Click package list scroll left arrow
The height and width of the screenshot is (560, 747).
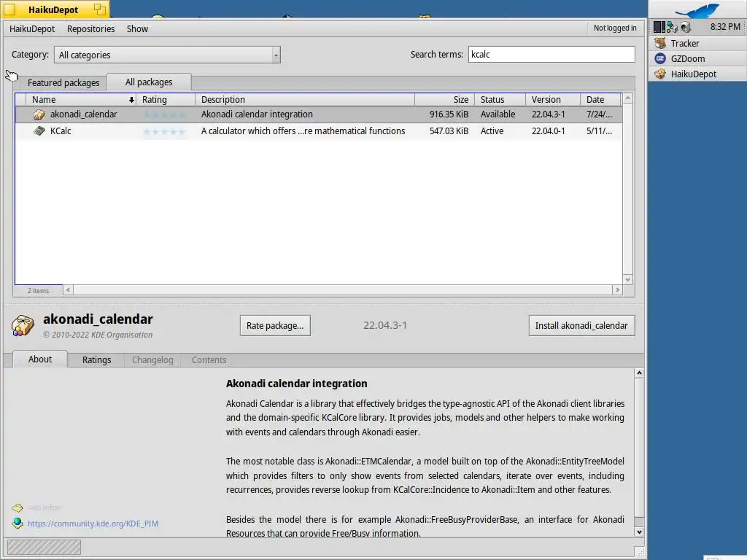[x=68, y=290]
